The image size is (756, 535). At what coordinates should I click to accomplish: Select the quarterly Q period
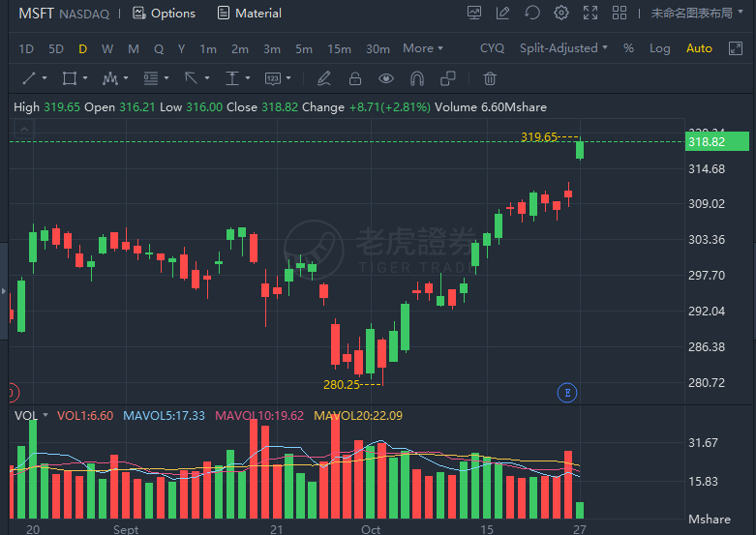(x=159, y=48)
